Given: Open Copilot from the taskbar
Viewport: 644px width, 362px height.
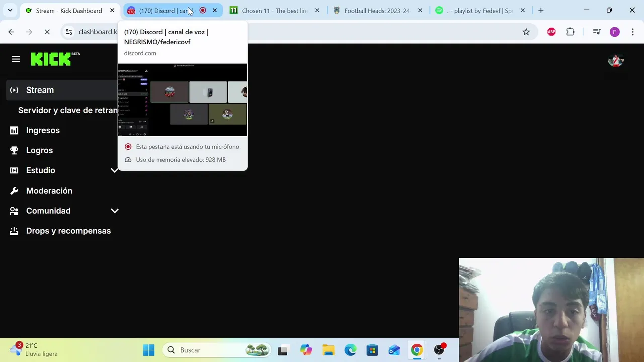Looking at the screenshot, I should tap(306, 350).
